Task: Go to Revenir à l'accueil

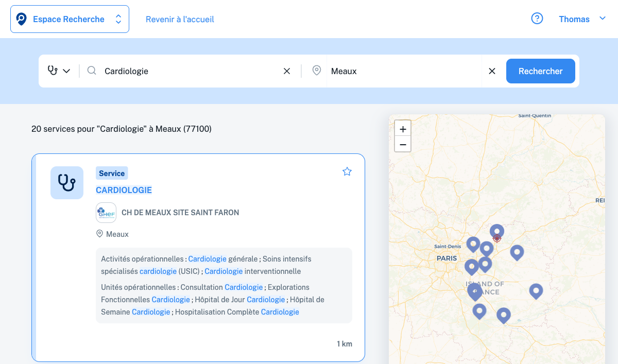Action: pos(180,19)
